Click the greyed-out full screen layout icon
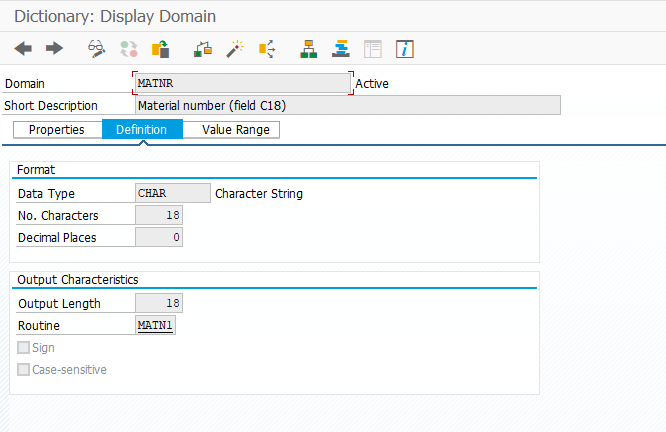Viewport: 666px width, 432px height. click(373, 48)
